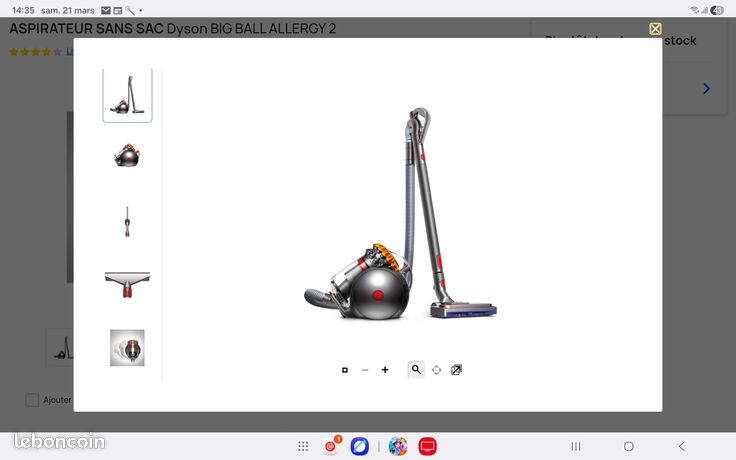Open the red screen app icon
Viewport: 736px width, 460px height.
click(428, 446)
